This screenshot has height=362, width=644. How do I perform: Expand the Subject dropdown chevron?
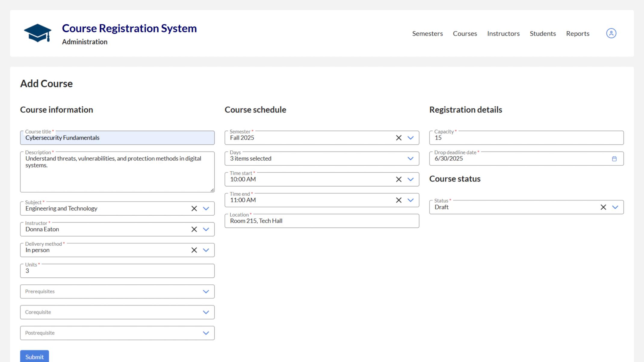point(206,208)
